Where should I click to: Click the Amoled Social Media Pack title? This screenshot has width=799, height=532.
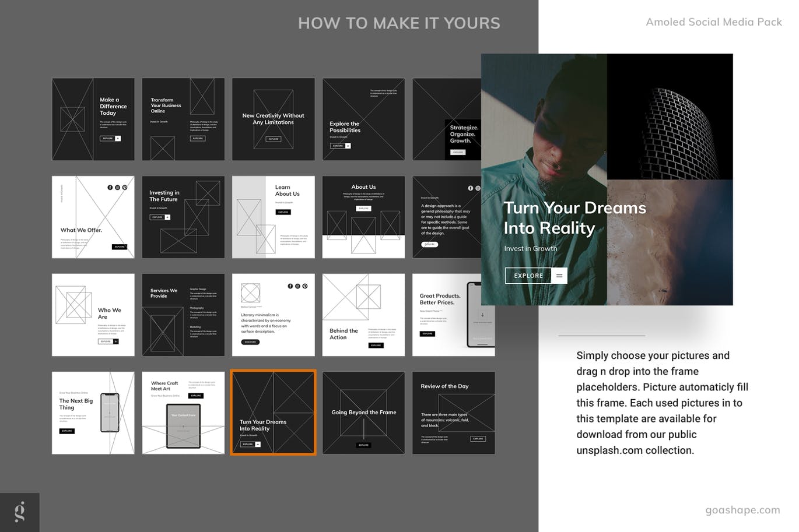click(713, 22)
